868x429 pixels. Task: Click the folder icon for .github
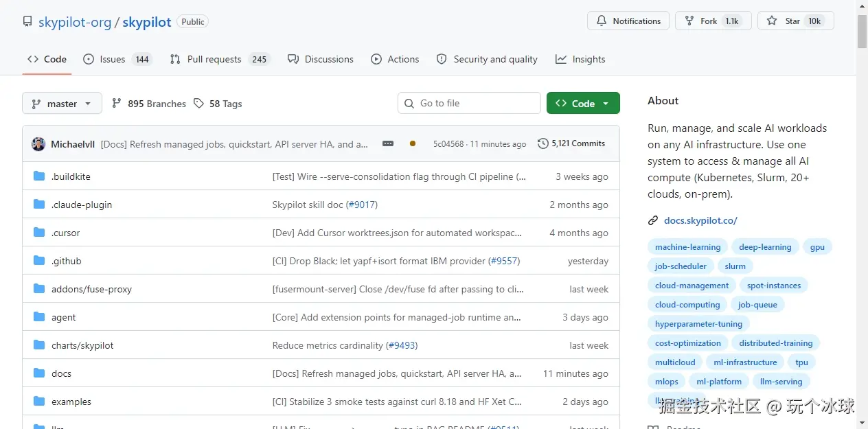39,261
